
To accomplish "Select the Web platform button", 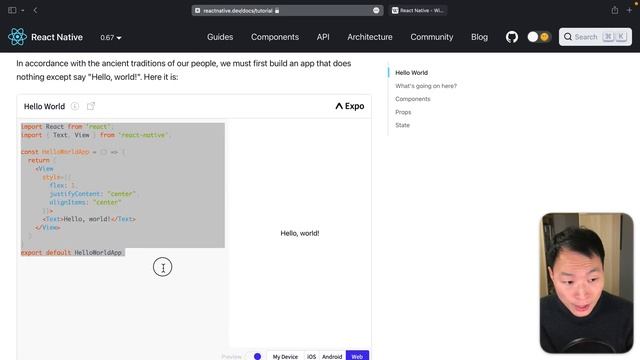I will coord(357,356).
